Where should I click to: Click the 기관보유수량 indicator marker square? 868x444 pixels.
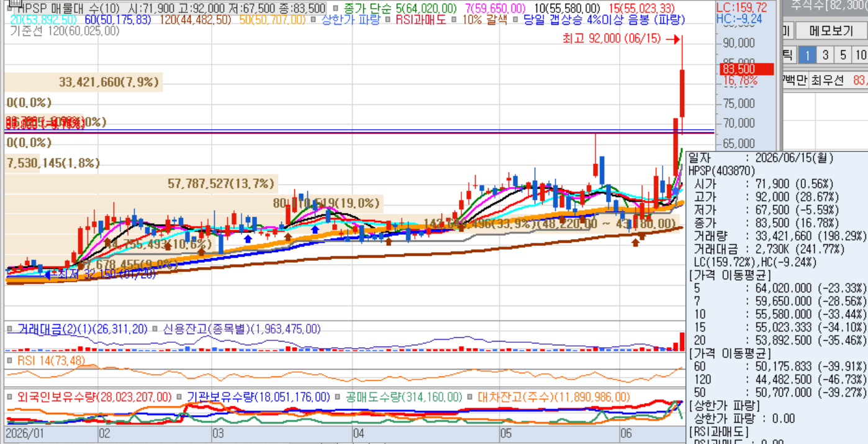(x=179, y=397)
